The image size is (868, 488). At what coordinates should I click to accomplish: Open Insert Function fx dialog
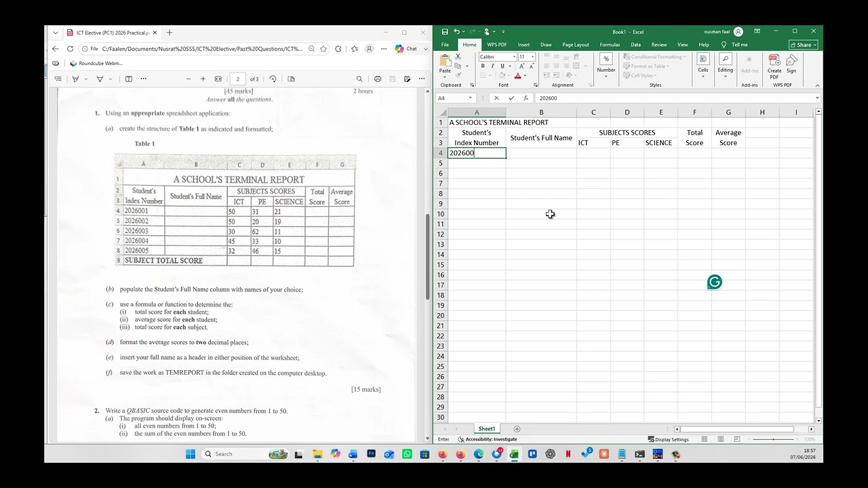click(x=526, y=98)
